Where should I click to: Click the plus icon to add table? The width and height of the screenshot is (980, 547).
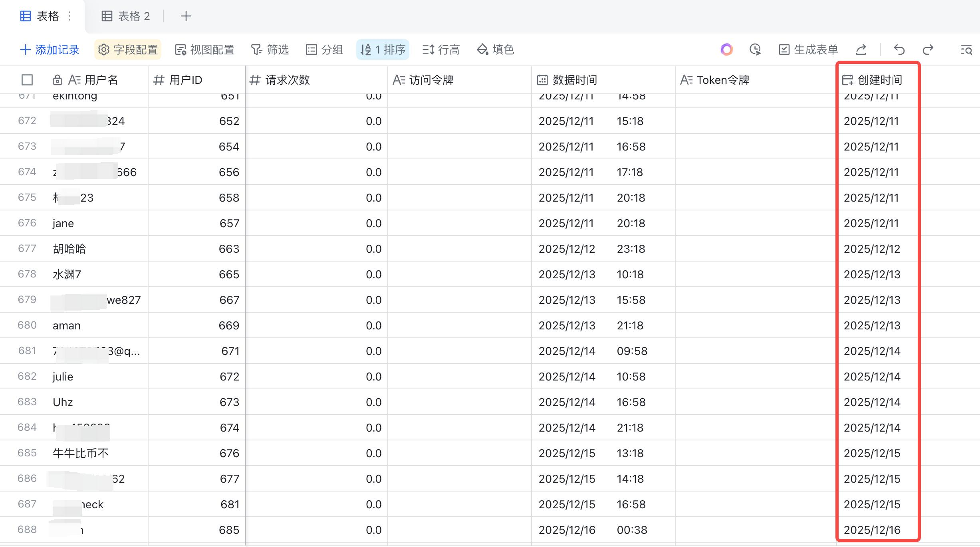point(186,16)
